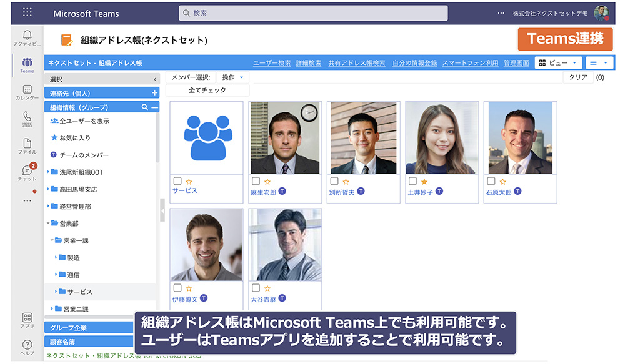The height and width of the screenshot is (364, 625).
Task: Remove 土井妙子 from favorites via star
Action: [424, 182]
